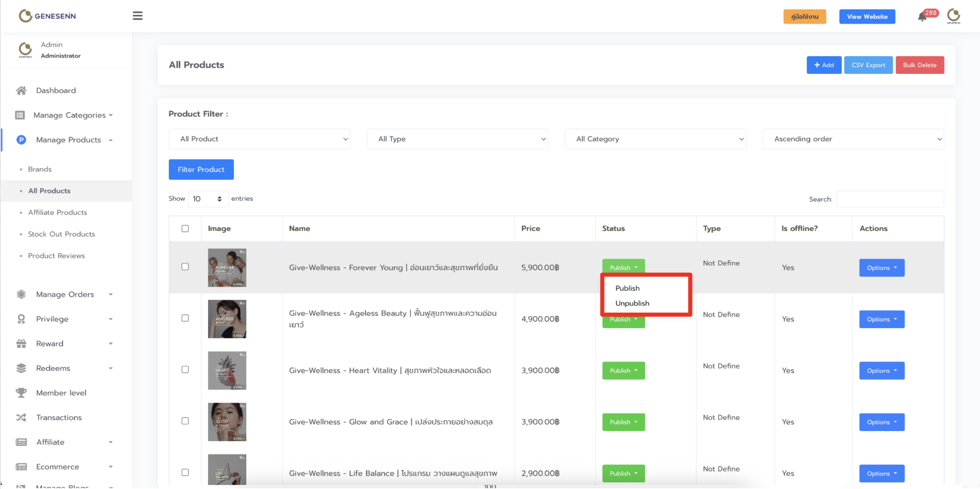Image resolution: width=980 pixels, height=489 pixels.
Task: Click the Member level trophy icon
Action: tap(21, 393)
